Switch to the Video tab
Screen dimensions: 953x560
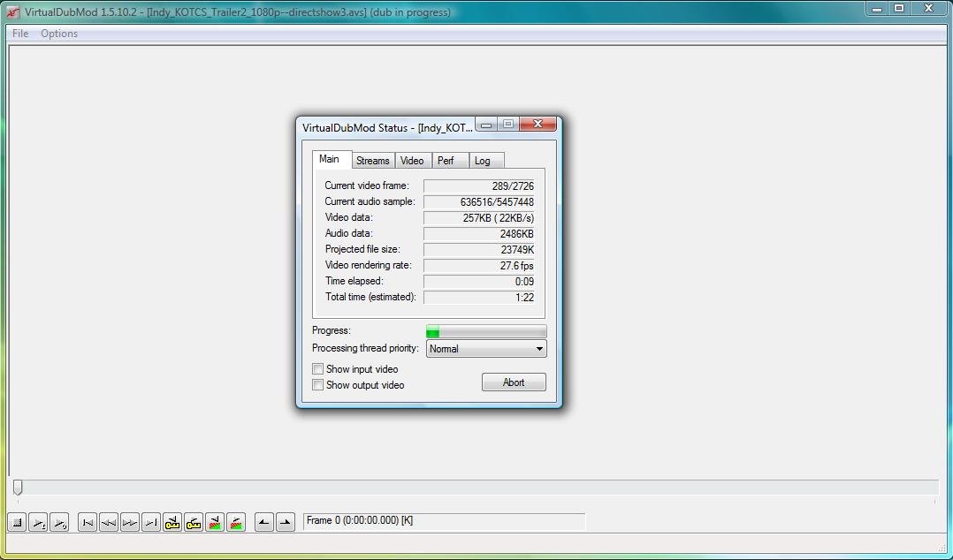(412, 161)
